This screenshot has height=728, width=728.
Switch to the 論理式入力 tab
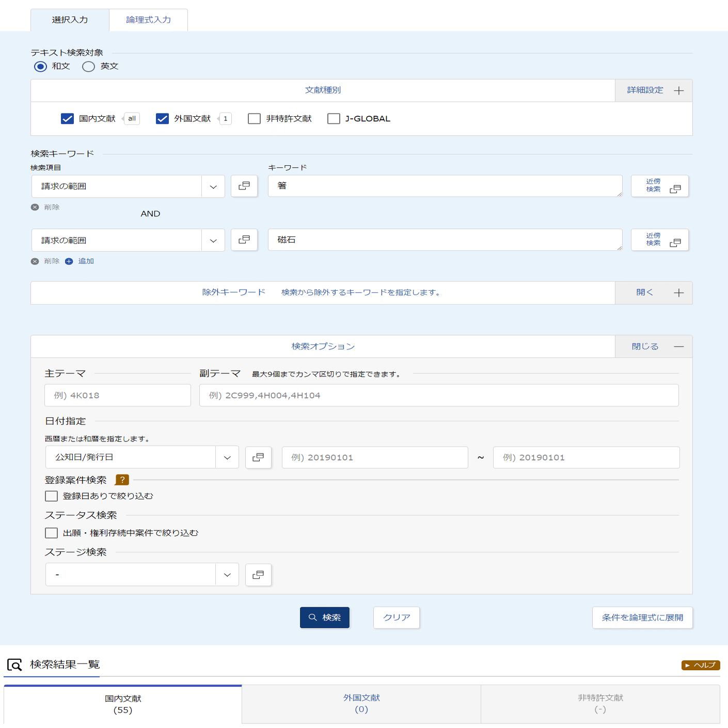pyautogui.click(x=148, y=20)
